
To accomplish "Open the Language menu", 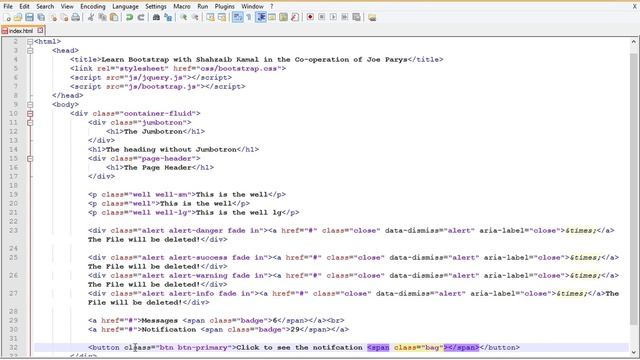I will [x=125, y=7].
